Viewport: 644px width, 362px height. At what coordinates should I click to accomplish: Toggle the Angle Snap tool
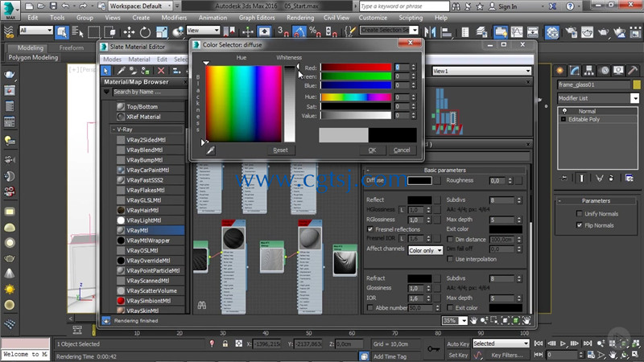click(x=299, y=31)
